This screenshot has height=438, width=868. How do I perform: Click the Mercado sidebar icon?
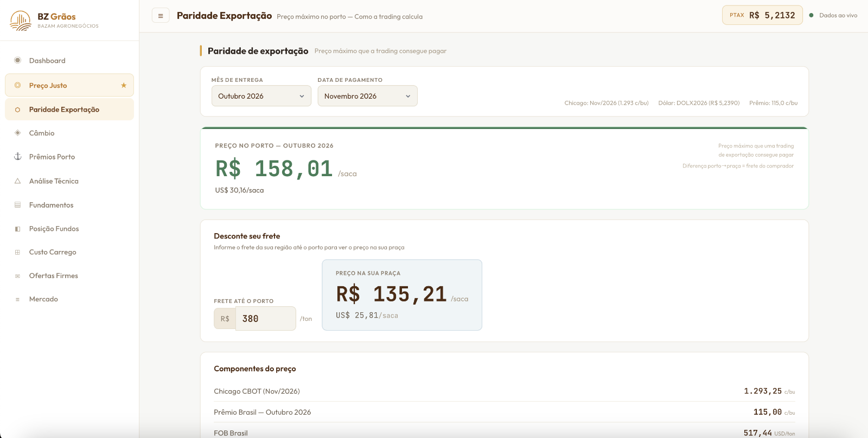(x=18, y=299)
